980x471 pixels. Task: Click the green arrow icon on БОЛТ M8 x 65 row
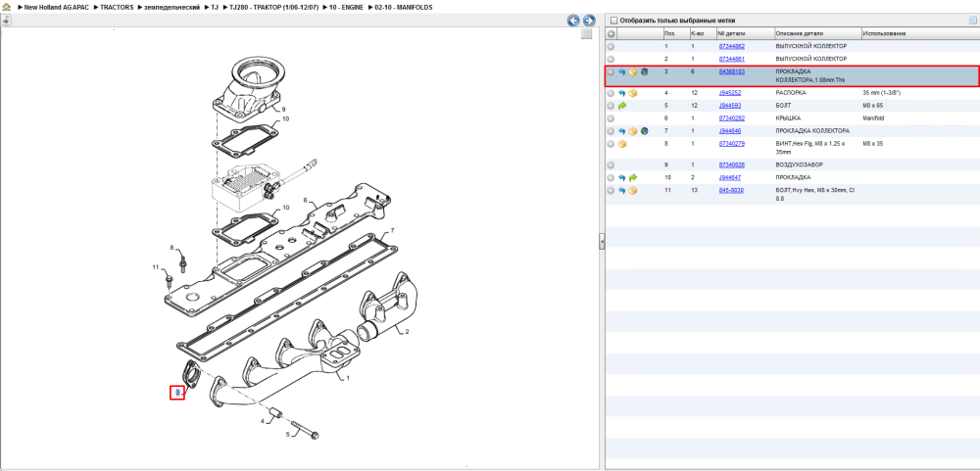(622, 106)
